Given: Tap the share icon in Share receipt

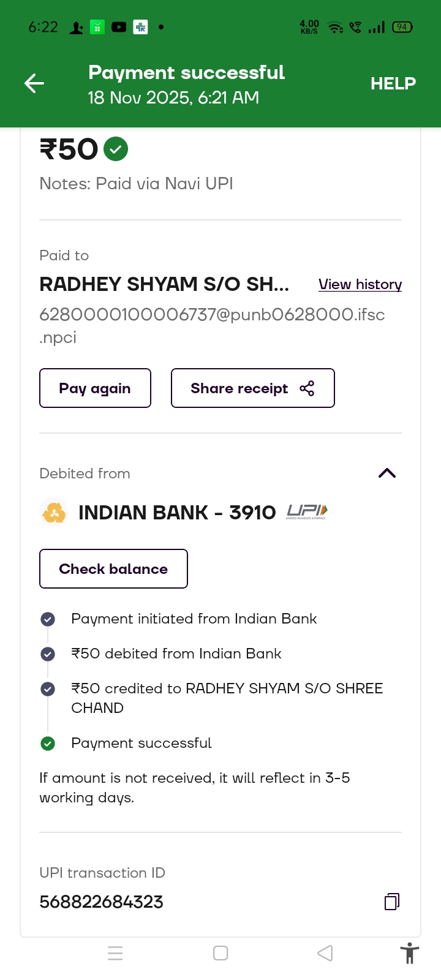Looking at the screenshot, I should 307,388.
